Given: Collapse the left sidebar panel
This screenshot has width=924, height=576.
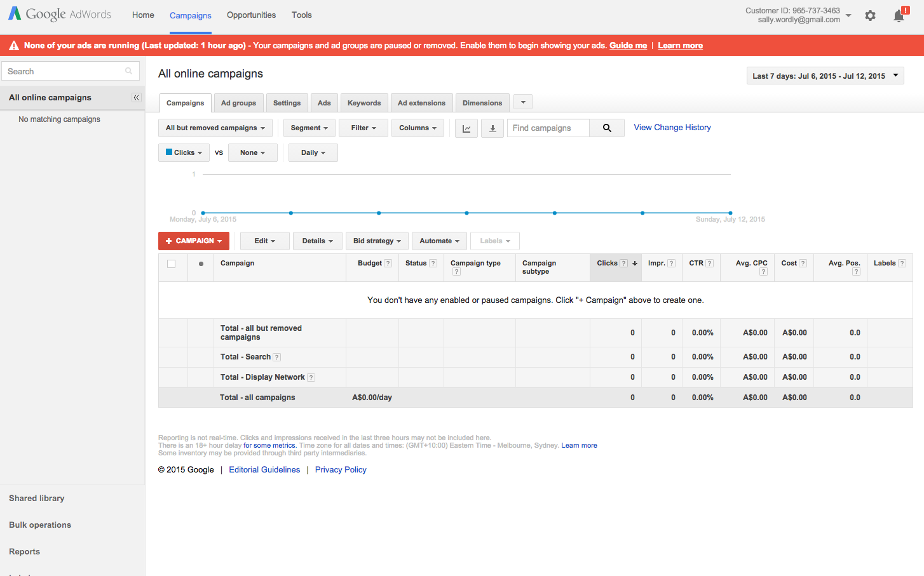Looking at the screenshot, I should click(136, 98).
